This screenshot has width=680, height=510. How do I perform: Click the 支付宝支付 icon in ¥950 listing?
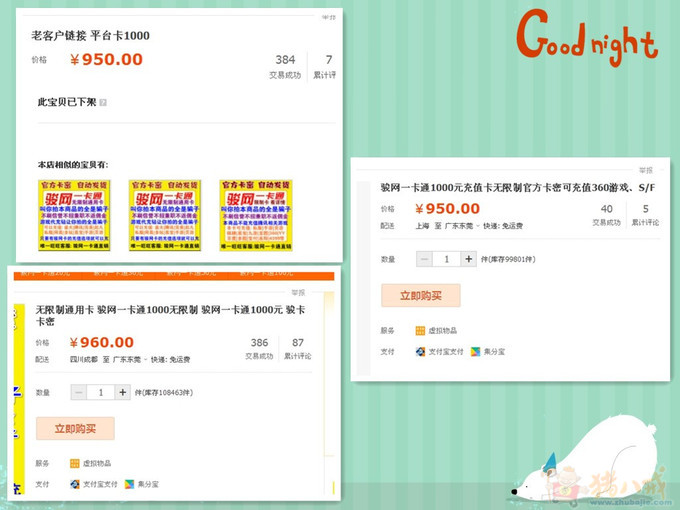pyautogui.click(x=421, y=352)
